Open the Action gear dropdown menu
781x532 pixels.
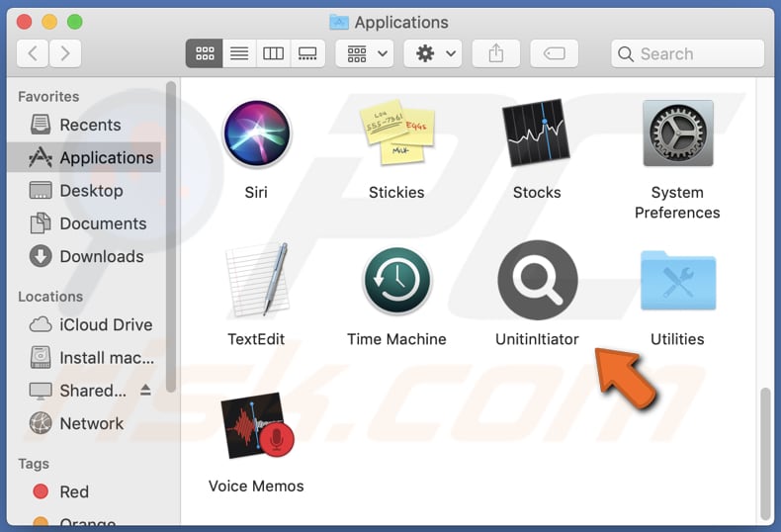pos(433,53)
